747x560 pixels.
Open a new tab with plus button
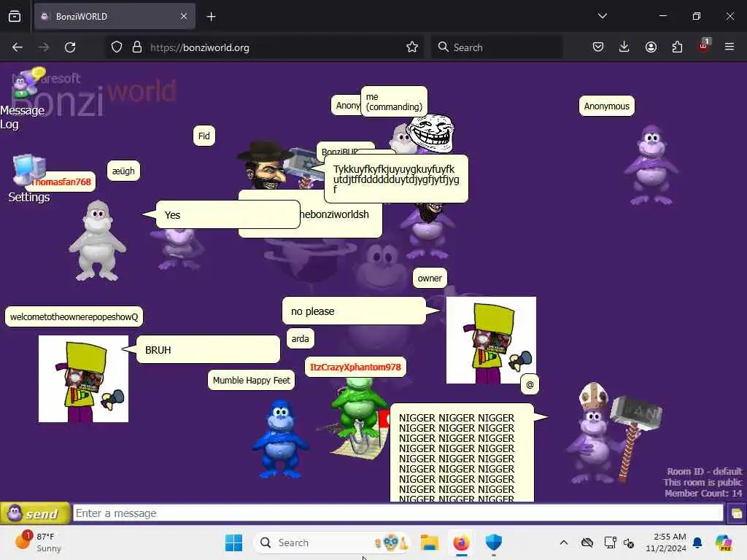211,17
